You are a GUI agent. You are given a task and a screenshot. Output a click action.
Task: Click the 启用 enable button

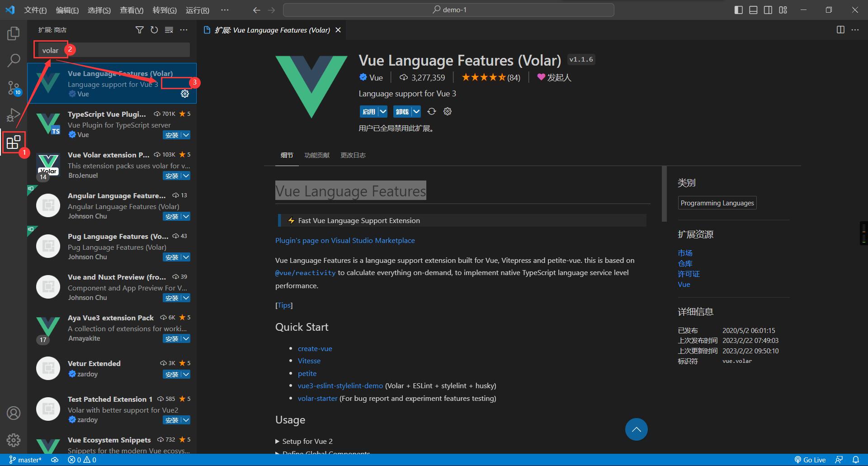tap(369, 111)
